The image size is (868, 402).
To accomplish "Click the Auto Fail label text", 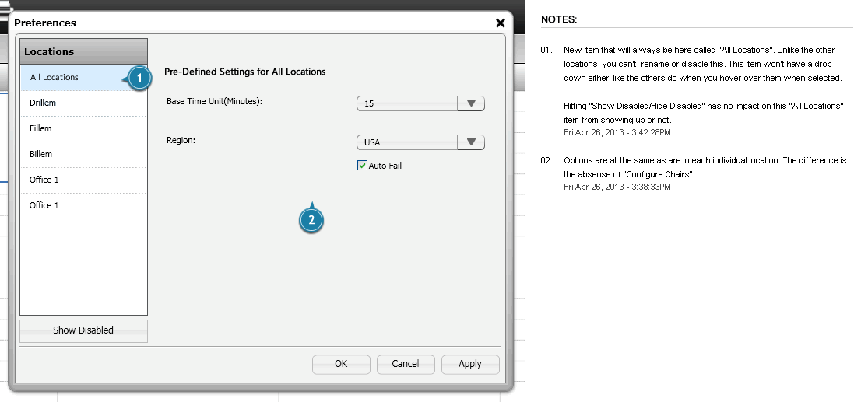I will tap(385, 166).
